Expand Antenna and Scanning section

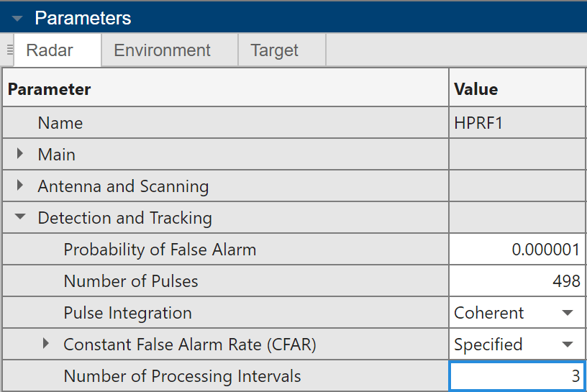21,186
